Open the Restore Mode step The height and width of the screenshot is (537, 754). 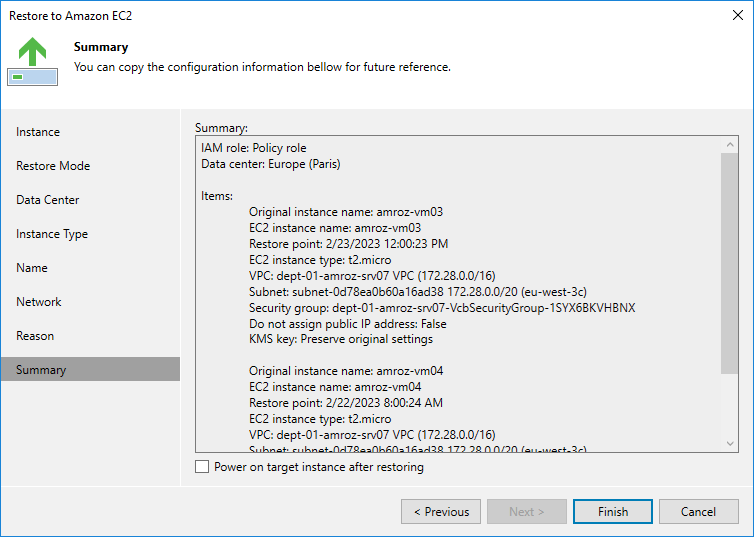pos(53,166)
